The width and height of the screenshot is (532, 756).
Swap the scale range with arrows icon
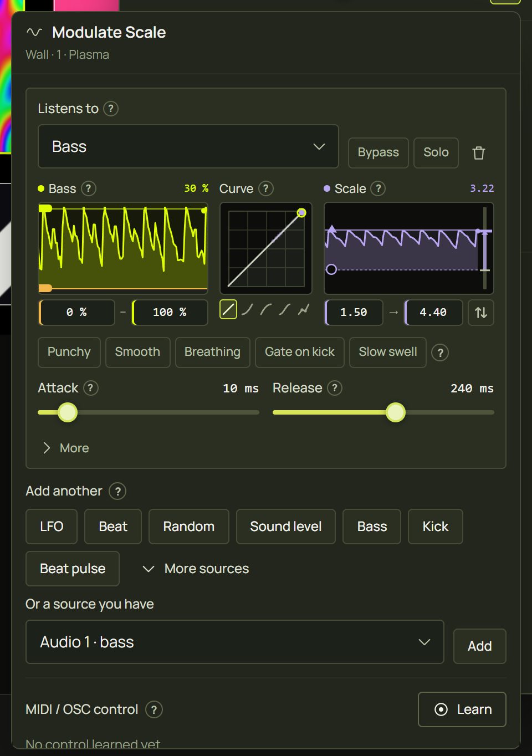pyautogui.click(x=481, y=313)
